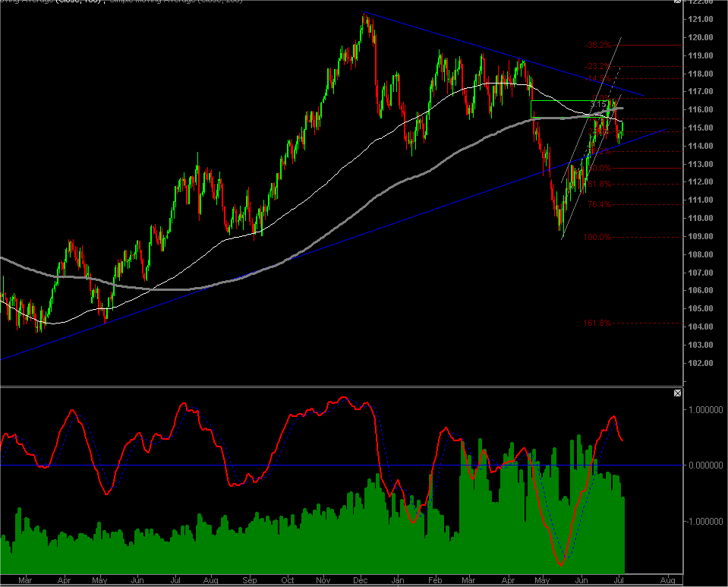The image size is (728, 587).
Task: Click the 120.00 price axis label
Action: pos(701,37)
